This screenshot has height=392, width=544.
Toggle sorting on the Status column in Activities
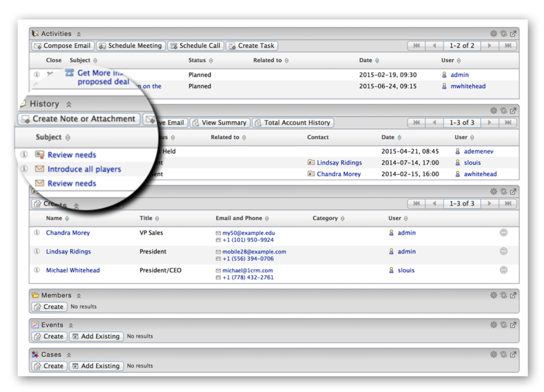click(x=211, y=60)
